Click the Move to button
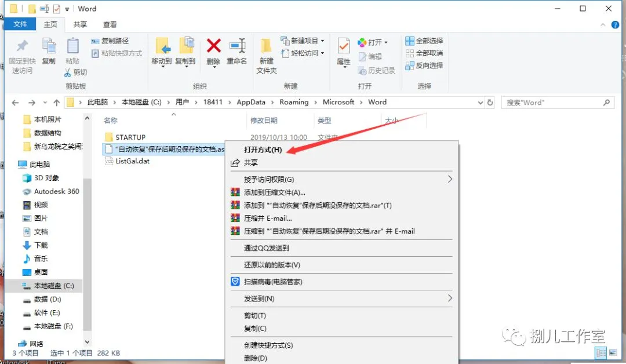This screenshot has height=364, width=626. (162, 52)
